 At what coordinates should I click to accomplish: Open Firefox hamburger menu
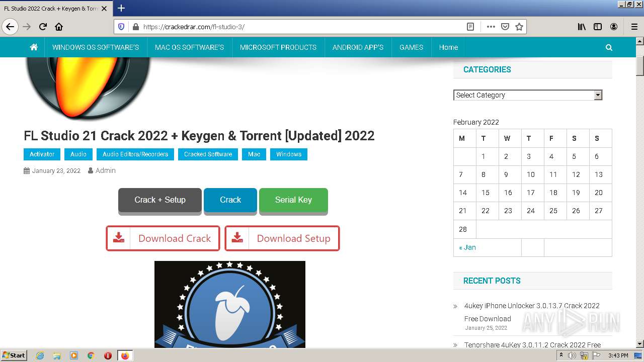634,27
